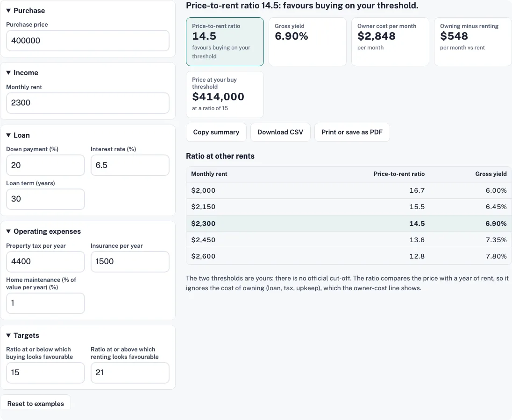Screen dimensions: 512x420
Task: Click the 7.80% gross yield value
Action: [496, 256]
